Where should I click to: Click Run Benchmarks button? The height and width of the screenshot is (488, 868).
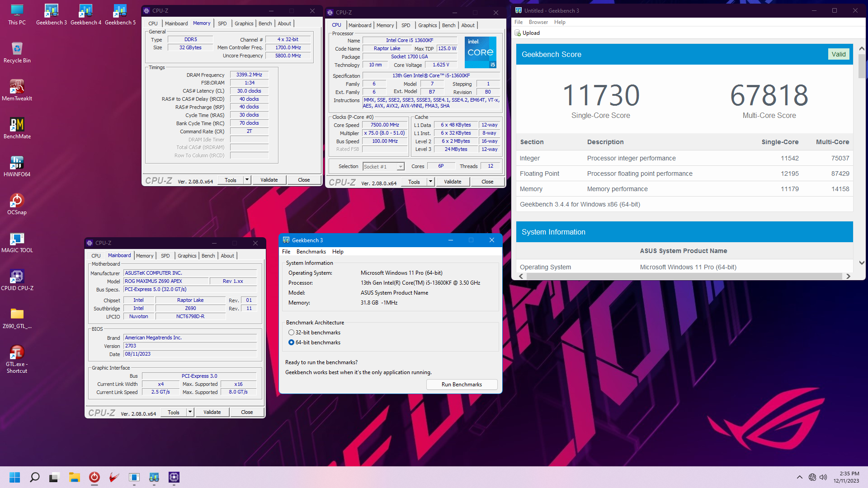pos(462,385)
